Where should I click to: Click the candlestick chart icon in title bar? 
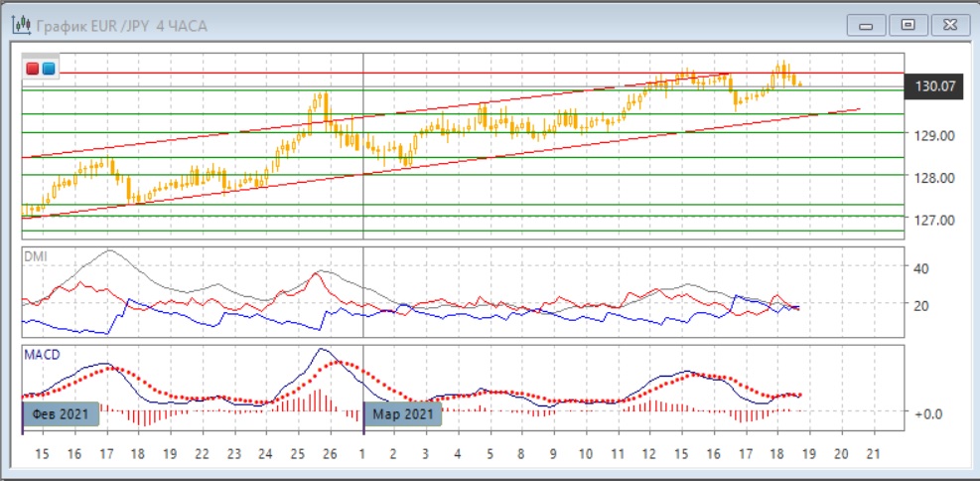22,26
